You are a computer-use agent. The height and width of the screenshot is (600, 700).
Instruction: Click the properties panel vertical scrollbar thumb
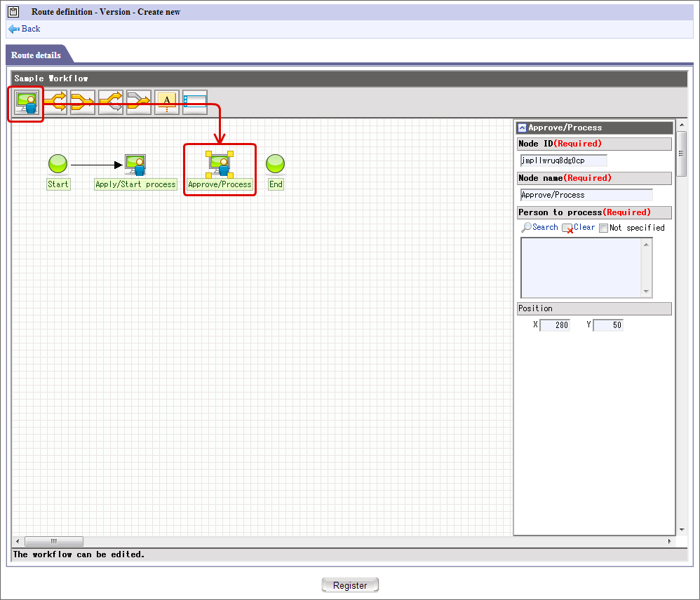click(682, 154)
